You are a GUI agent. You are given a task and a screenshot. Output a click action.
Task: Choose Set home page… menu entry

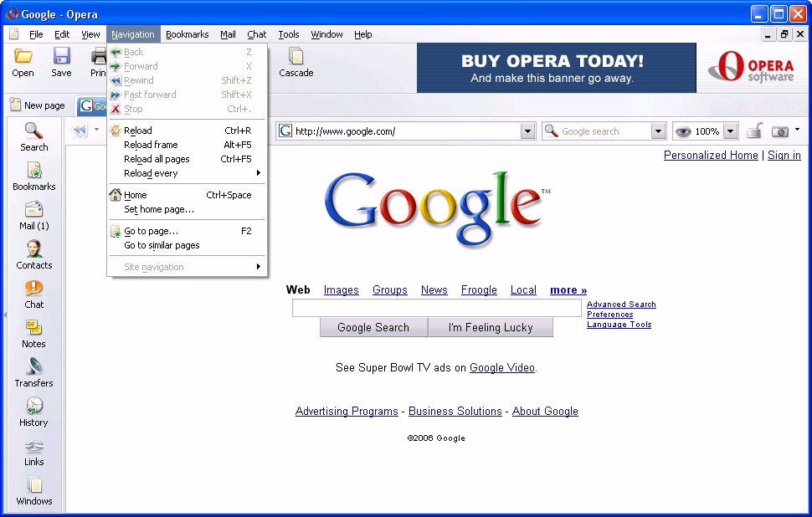click(x=187, y=210)
